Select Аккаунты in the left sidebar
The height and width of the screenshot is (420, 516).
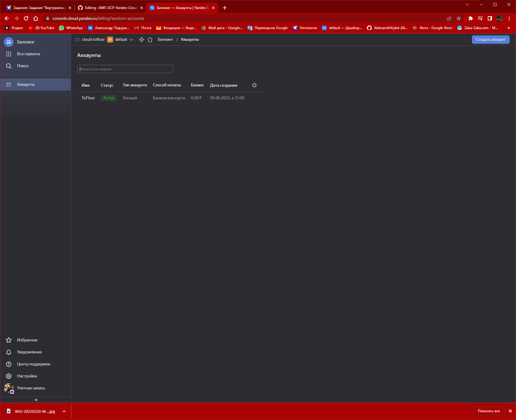[35, 85]
